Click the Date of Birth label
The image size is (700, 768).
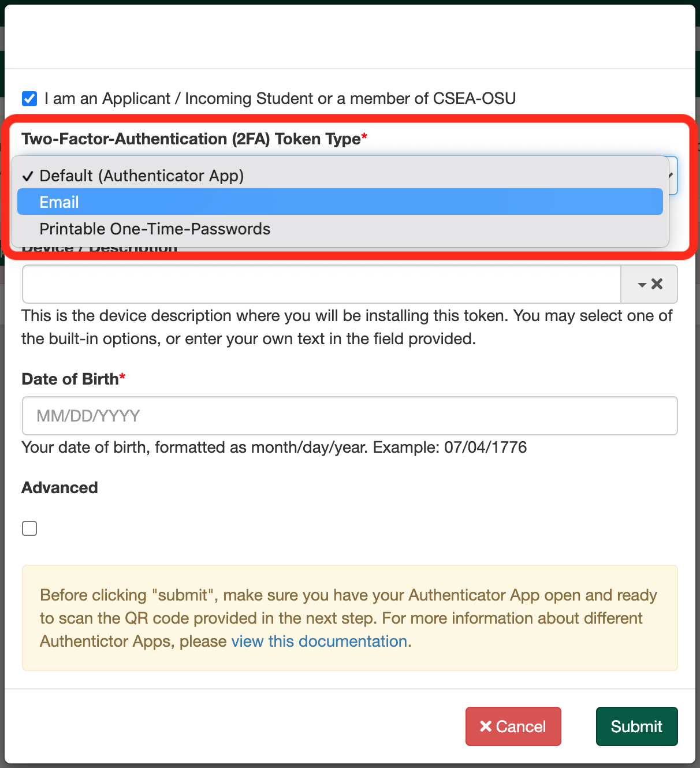point(70,379)
